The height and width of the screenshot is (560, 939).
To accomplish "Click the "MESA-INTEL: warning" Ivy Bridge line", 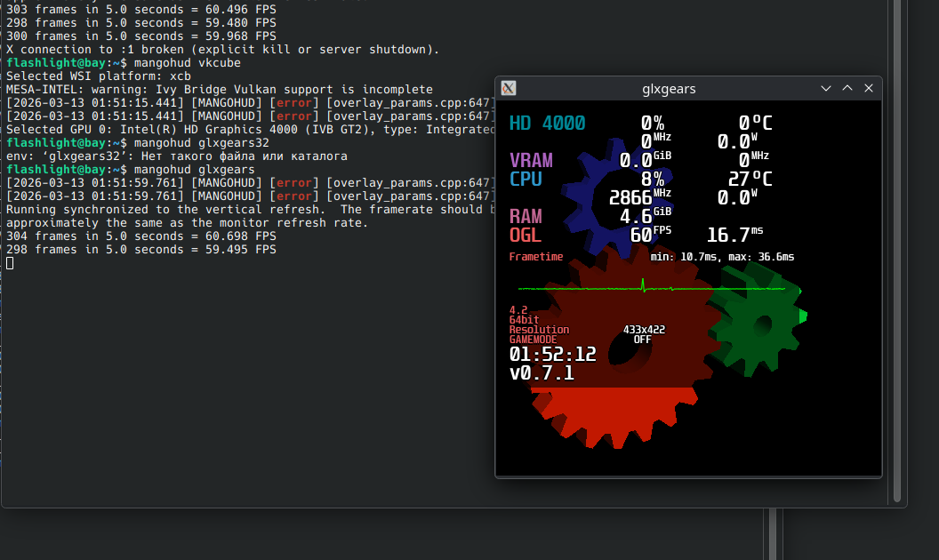I will click(x=220, y=89).
